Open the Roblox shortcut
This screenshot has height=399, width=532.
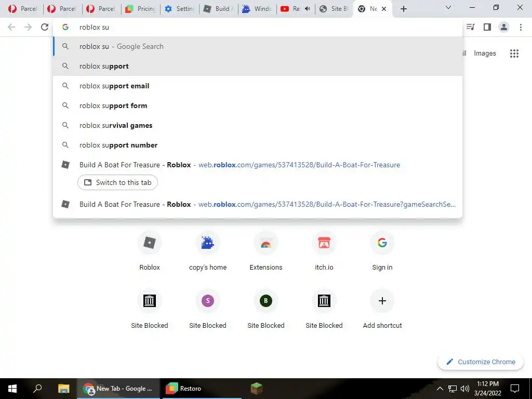coord(150,251)
